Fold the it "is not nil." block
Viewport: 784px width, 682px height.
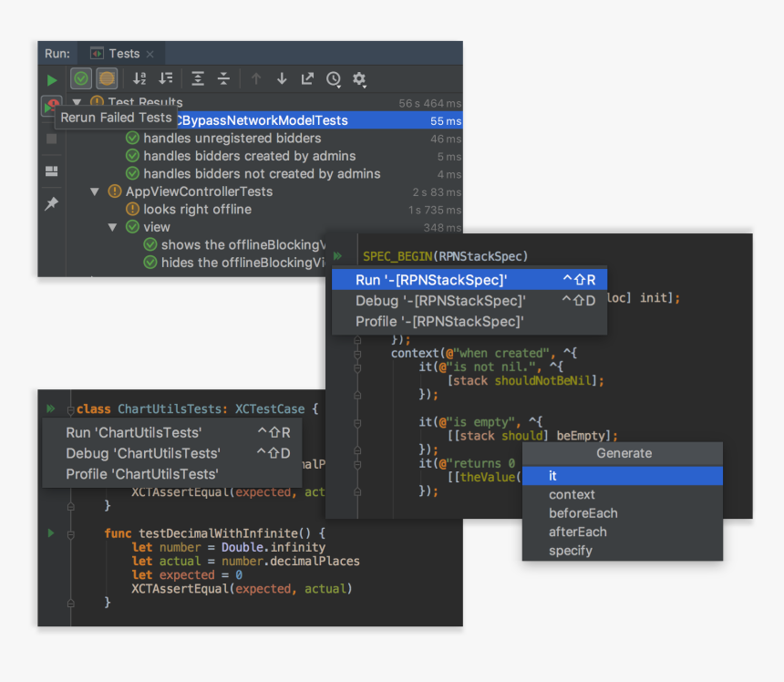pos(357,368)
